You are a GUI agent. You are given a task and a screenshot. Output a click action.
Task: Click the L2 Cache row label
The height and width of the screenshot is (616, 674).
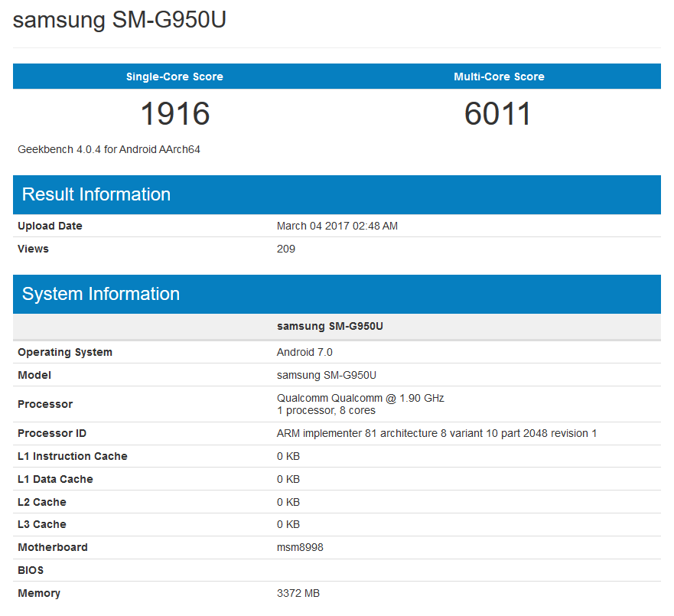41,502
